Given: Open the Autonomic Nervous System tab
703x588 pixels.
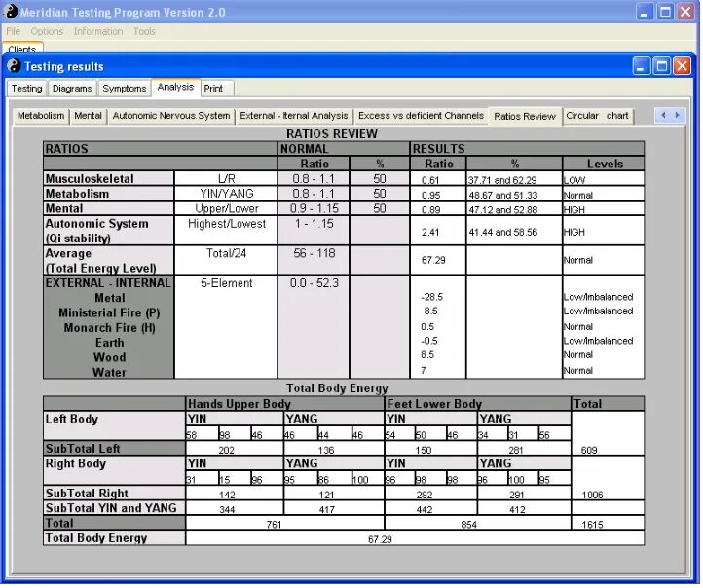Looking at the screenshot, I should 171,116.
